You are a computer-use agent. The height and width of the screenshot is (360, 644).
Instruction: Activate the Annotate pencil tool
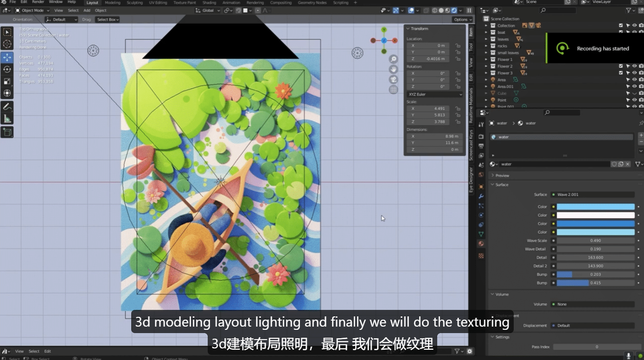pos(7,107)
